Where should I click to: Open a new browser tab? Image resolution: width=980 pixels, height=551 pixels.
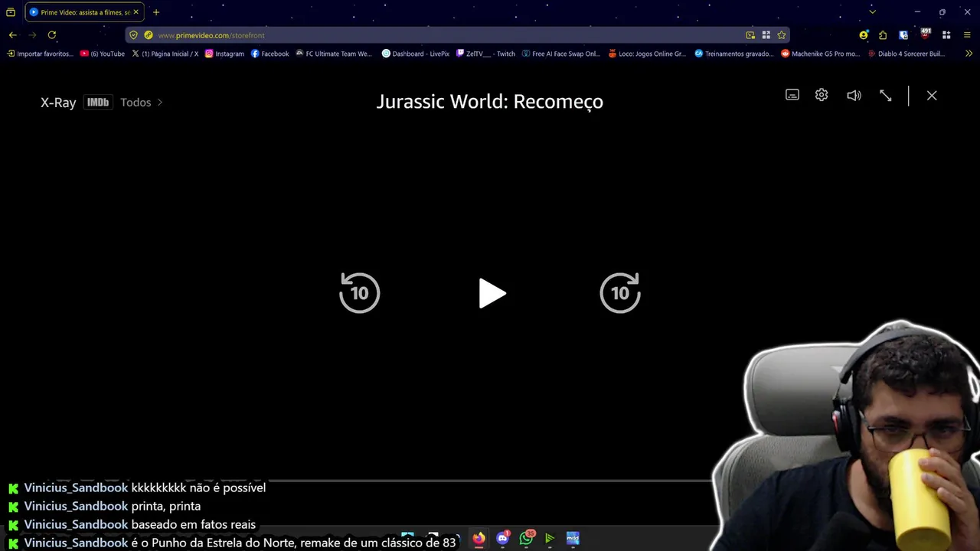tap(156, 12)
